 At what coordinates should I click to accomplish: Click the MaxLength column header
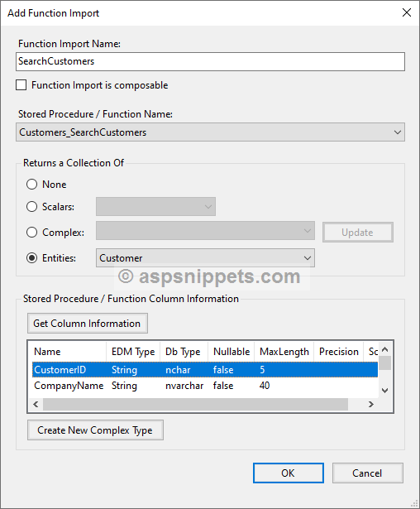(284, 352)
